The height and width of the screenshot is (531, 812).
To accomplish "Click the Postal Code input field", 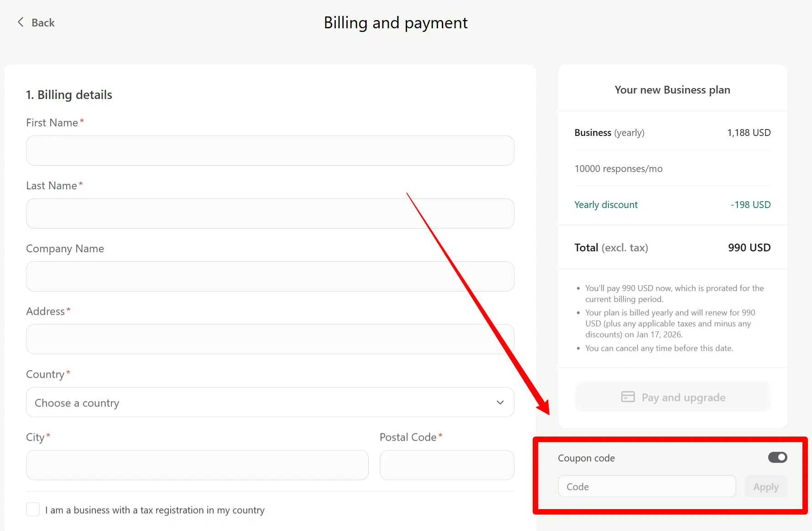I will click(x=447, y=465).
